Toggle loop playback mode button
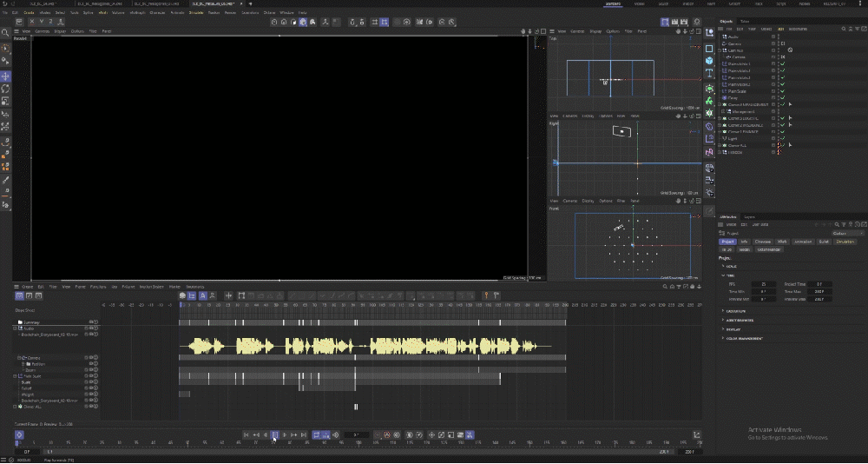The height and width of the screenshot is (464, 868). tap(317, 435)
